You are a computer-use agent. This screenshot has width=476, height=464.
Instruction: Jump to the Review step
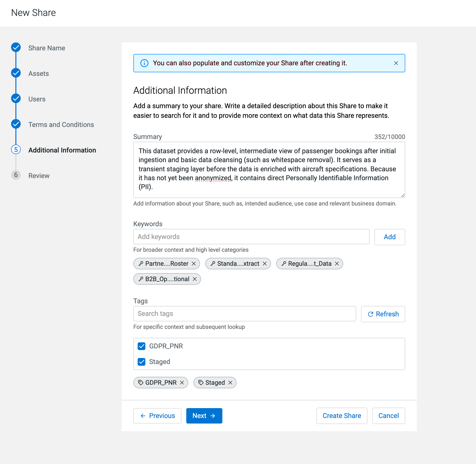point(39,176)
